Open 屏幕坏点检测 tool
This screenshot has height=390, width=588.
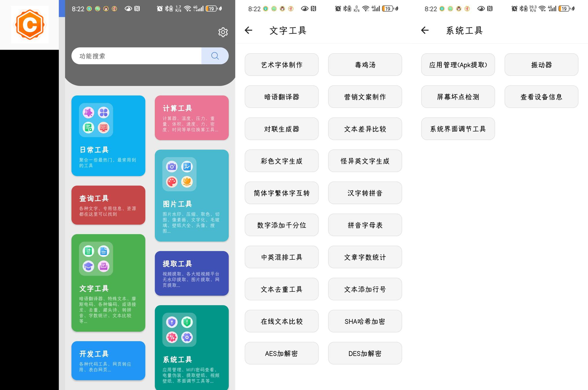tap(458, 97)
